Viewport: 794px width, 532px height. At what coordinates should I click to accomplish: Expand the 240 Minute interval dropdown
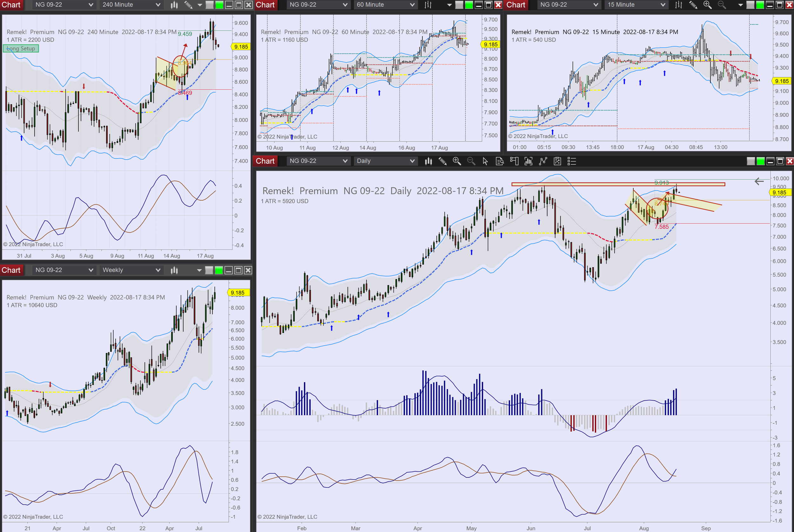point(158,5)
